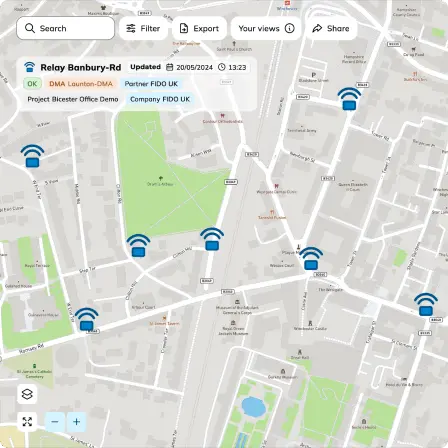Open the Export menu

[199, 28]
